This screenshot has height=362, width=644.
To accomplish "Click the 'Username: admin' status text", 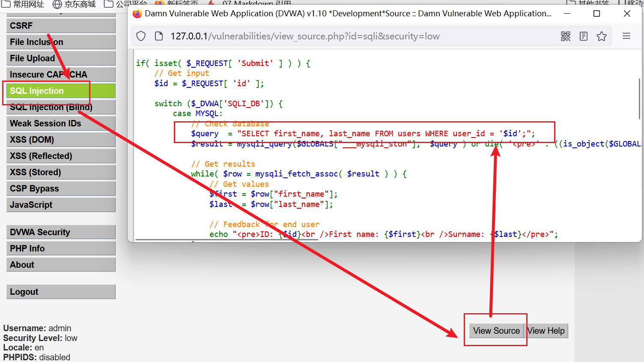I will point(37,328).
